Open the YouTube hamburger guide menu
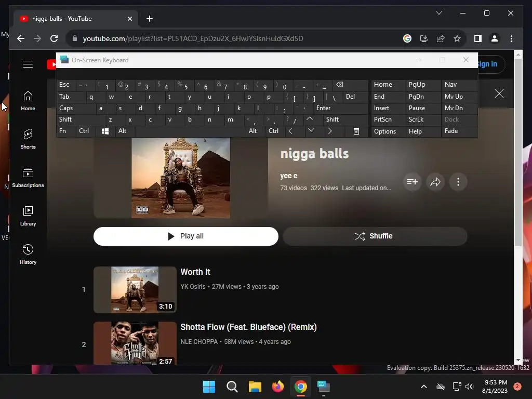The image size is (532, 399). click(28, 64)
